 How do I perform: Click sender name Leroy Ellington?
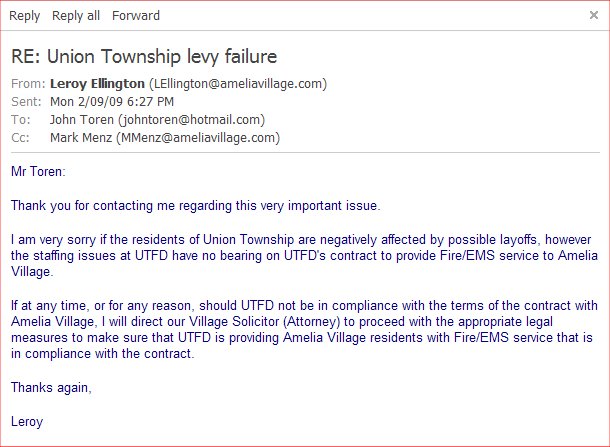[x=97, y=84]
